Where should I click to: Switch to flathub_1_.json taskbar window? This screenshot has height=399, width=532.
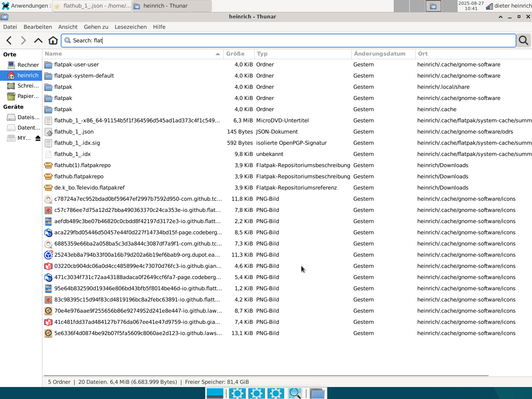click(92, 6)
